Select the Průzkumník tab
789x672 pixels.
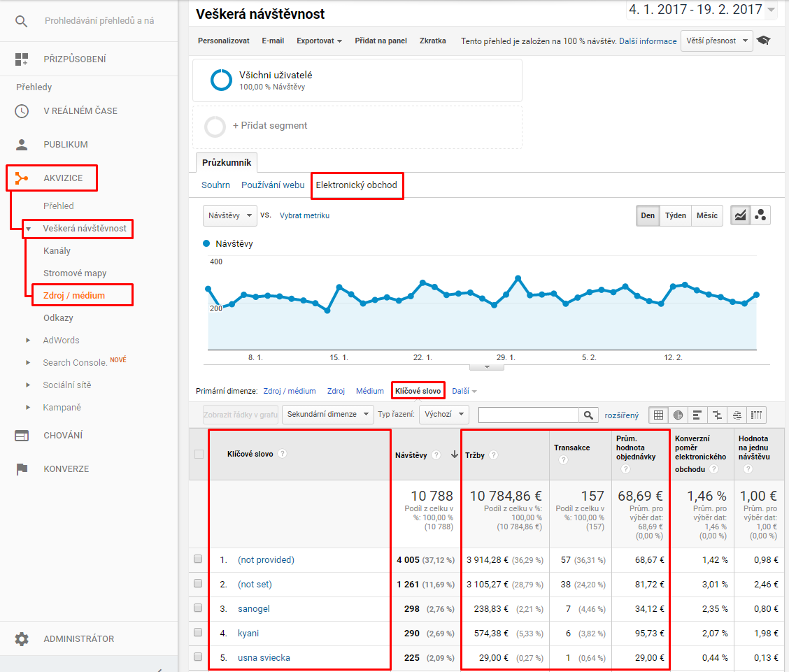[x=227, y=162]
